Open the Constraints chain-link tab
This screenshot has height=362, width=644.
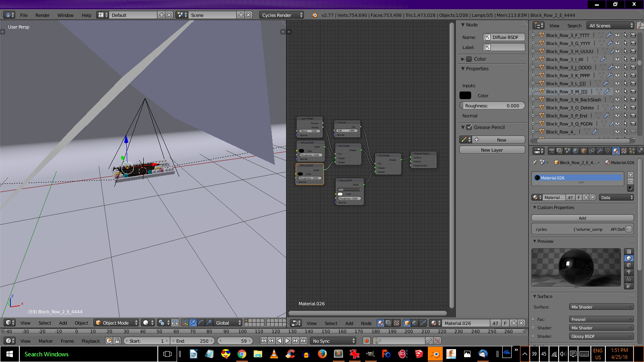coord(592,151)
